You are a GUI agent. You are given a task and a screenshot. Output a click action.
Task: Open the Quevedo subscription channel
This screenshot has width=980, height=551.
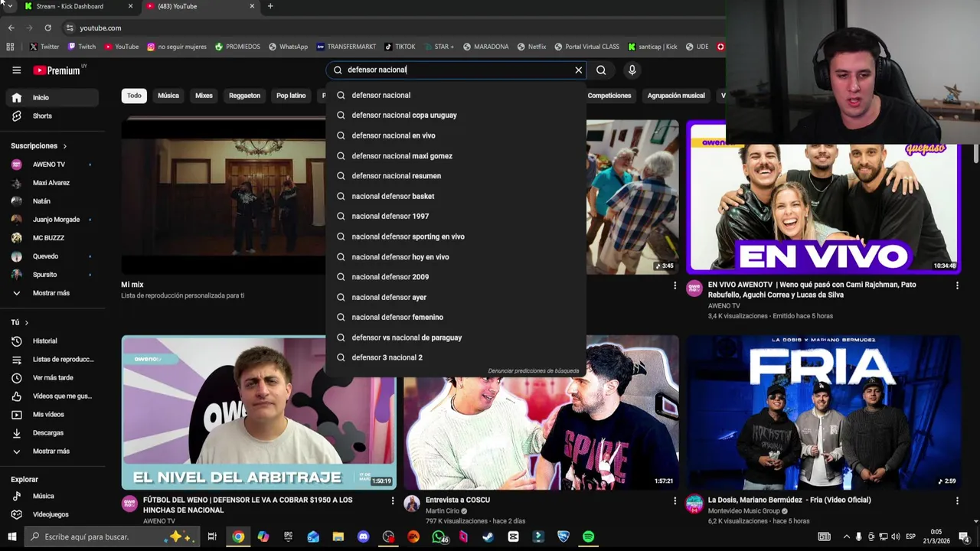tap(51, 256)
